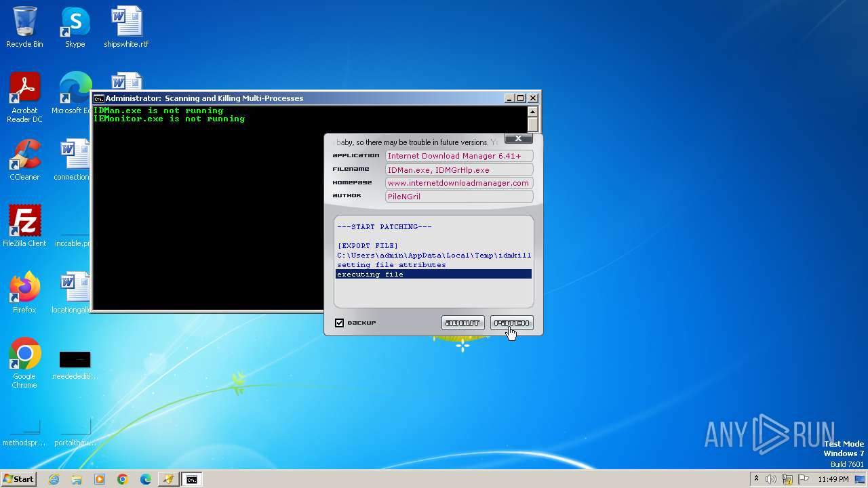
Task: Open the shipswhite.rtf document icon
Action: (126, 27)
